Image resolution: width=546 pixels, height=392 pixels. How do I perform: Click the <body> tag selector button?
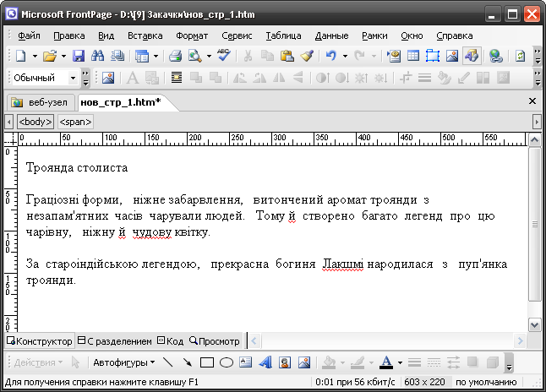(x=34, y=122)
